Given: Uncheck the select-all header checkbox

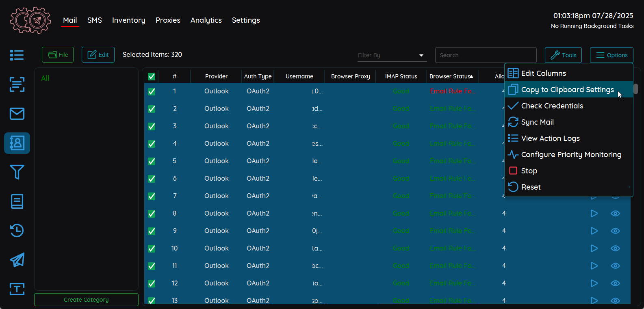Looking at the screenshot, I should pyautogui.click(x=152, y=76).
